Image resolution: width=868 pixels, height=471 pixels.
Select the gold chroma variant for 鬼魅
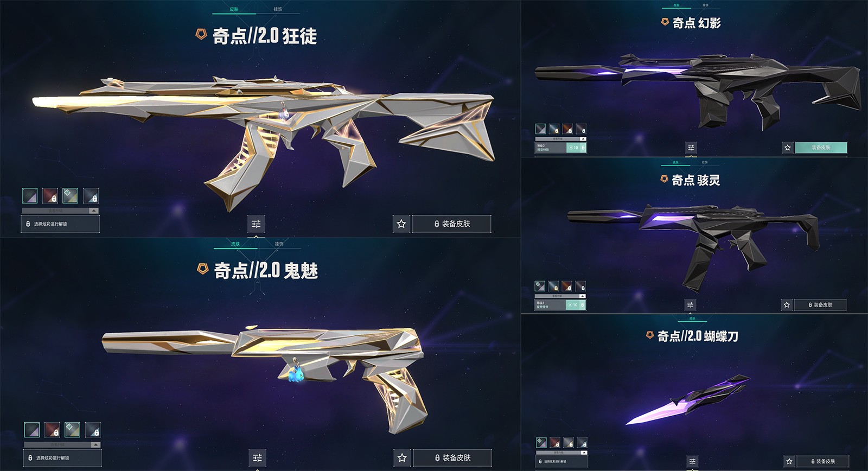72,430
